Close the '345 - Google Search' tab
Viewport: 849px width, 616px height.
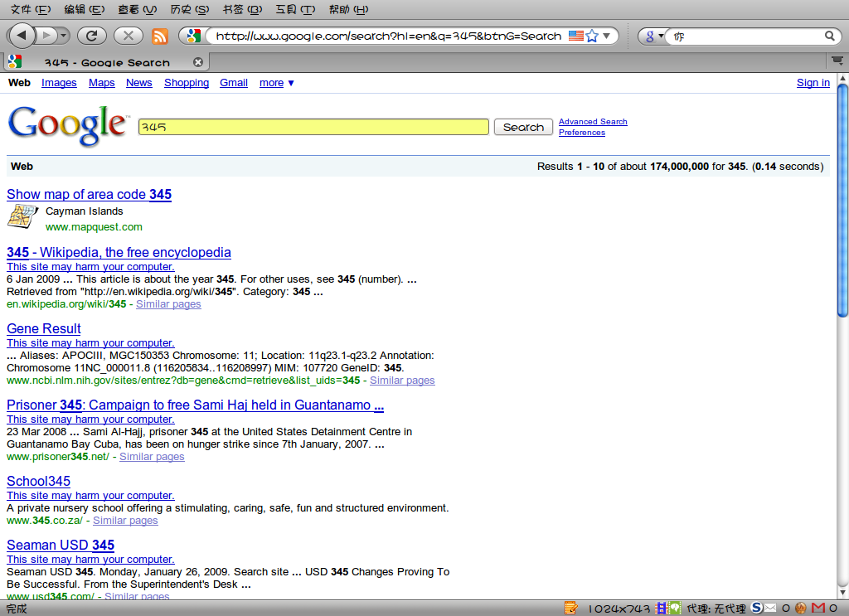click(198, 62)
